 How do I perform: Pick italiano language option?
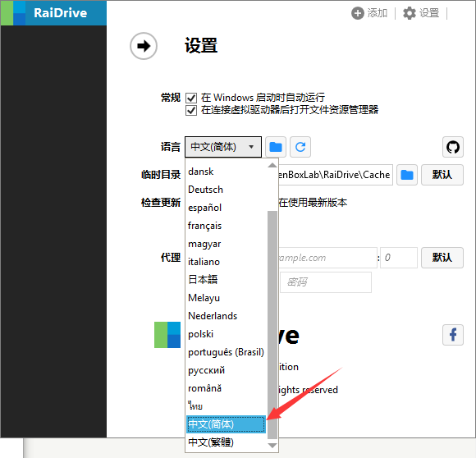pos(227,262)
